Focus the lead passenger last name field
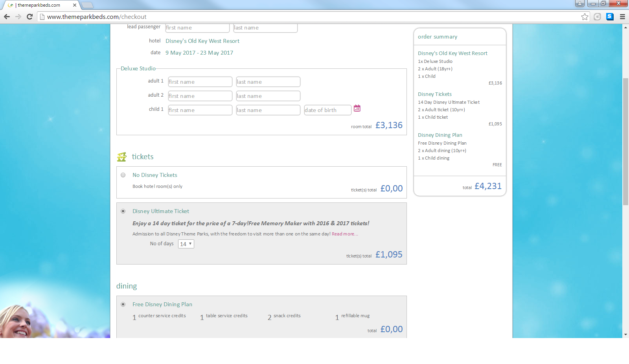629x364 pixels. [x=265, y=28]
